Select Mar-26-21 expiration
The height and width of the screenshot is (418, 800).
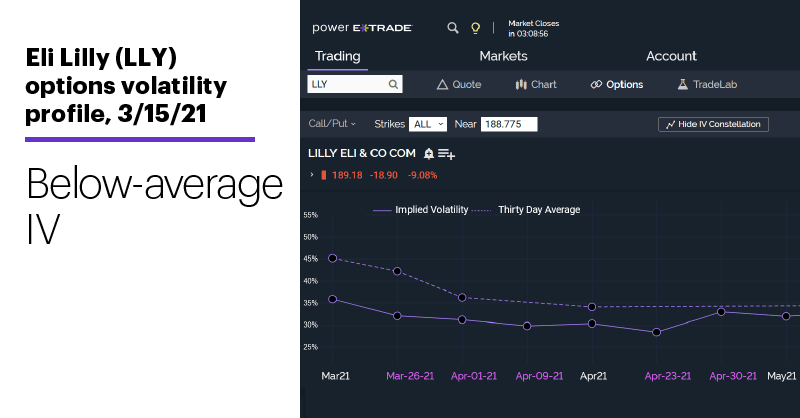pyautogui.click(x=410, y=376)
